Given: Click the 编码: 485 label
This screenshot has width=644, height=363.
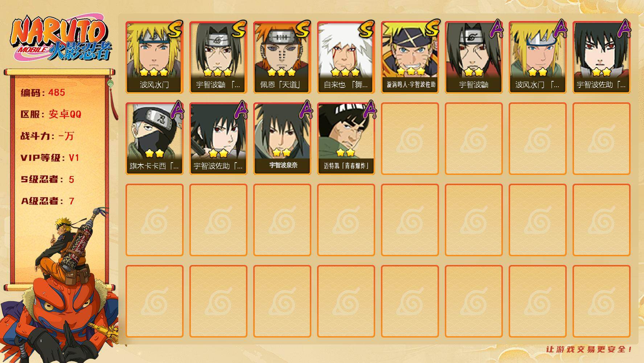Looking at the screenshot, I should tap(43, 93).
